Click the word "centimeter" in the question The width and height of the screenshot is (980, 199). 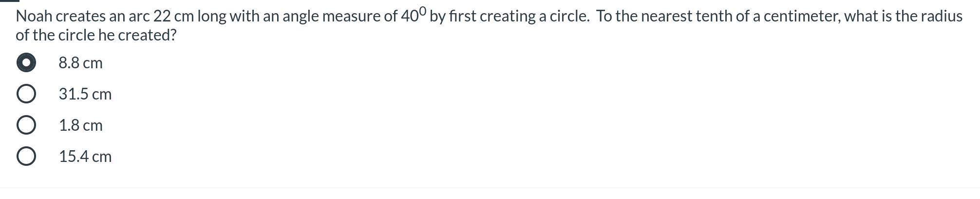coord(801,17)
